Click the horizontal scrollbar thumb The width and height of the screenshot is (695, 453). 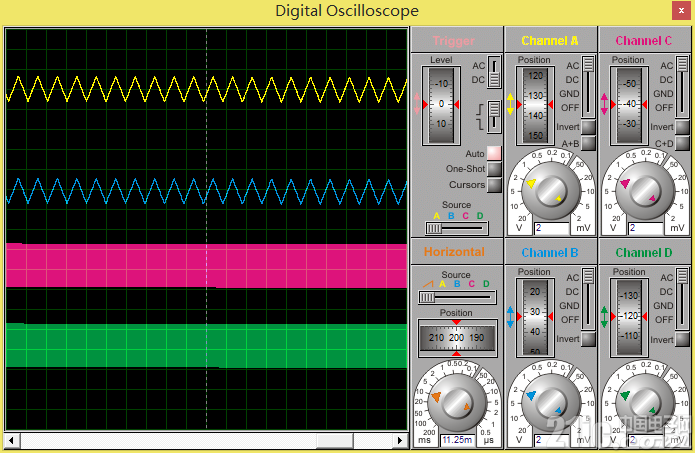pos(335,441)
